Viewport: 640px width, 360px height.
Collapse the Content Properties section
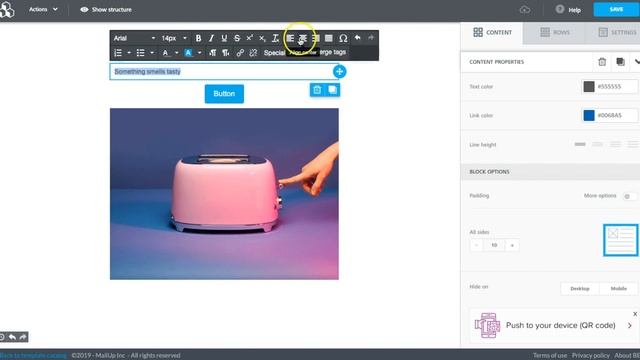(x=636, y=62)
